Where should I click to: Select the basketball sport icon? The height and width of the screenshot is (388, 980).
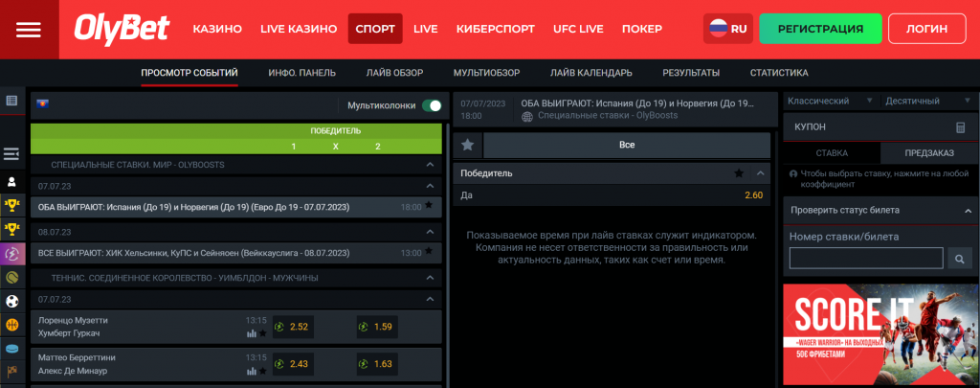pos(11,325)
